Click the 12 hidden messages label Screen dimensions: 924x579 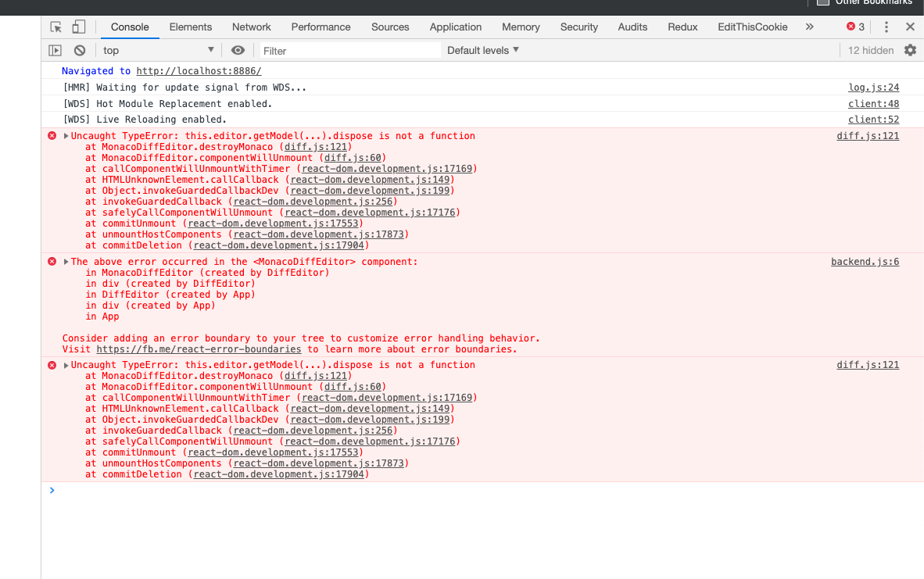[870, 51]
